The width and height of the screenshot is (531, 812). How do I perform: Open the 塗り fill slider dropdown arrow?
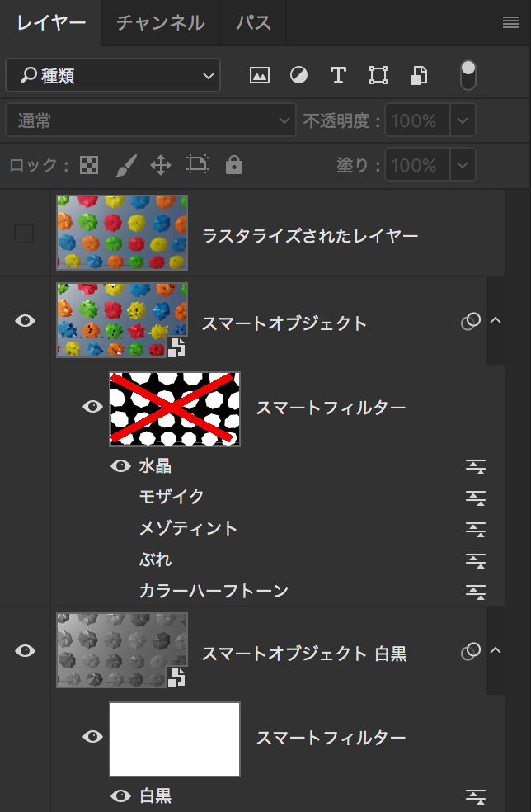click(x=463, y=165)
